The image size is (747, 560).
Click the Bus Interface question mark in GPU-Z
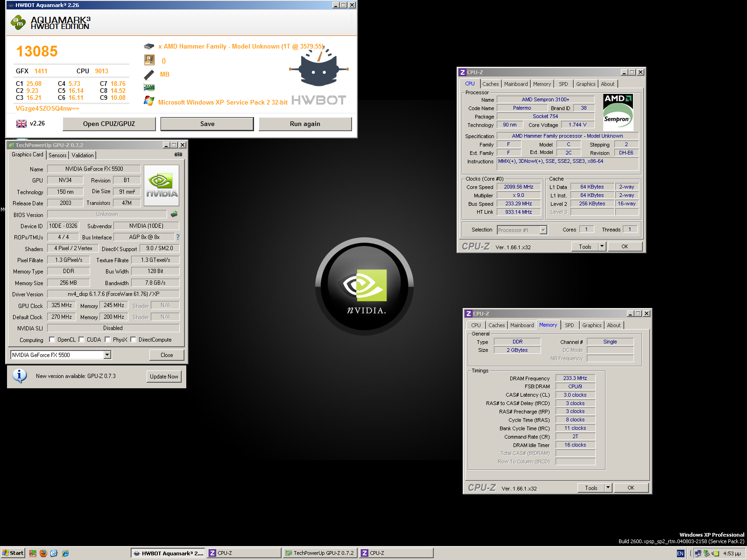(x=177, y=237)
